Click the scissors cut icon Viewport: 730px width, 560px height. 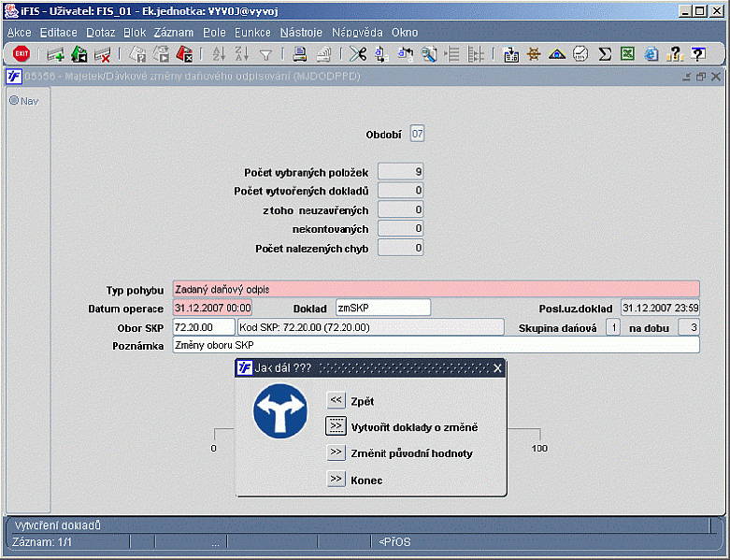pyautogui.click(x=358, y=54)
